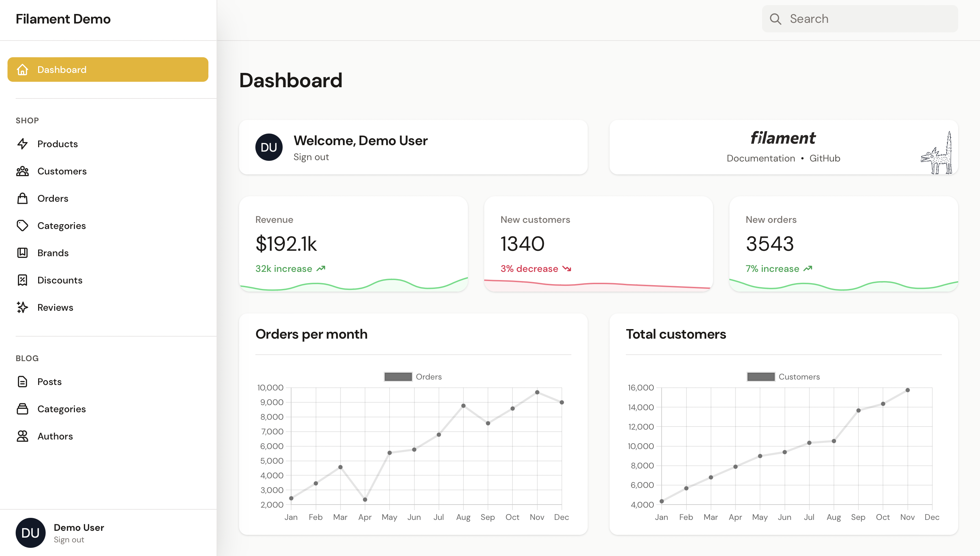The width and height of the screenshot is (980, 556).
Task: Click the Dashboard home icon
Action: pos(22,69)
